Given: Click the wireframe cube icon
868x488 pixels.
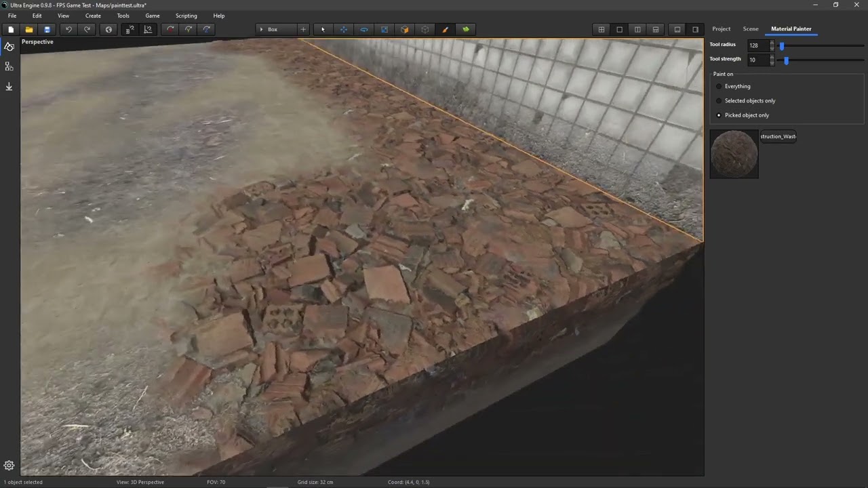Looking at the screenshot, I should coord(425,29).
